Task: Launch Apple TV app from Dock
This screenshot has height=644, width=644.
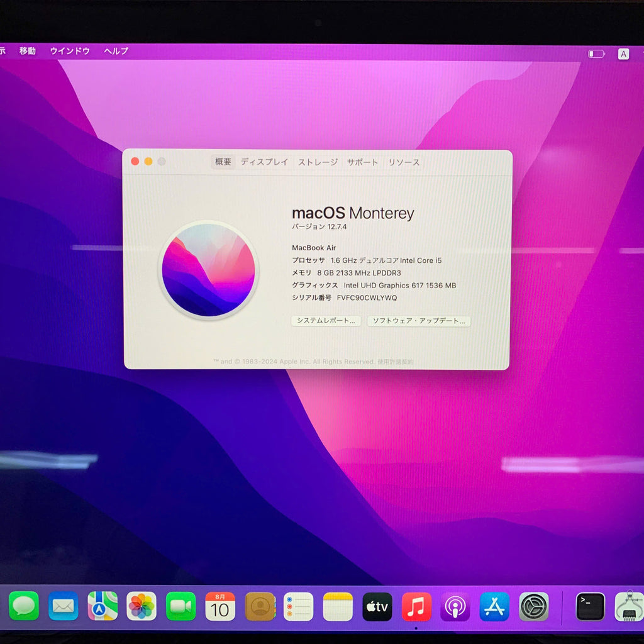Action: (x=377, y=607)
